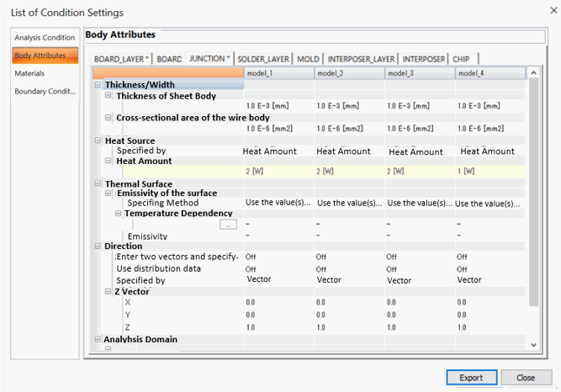Open Boundary Conditions sidebar entry
561x392 pixels.
pyautogui.click(x=45, y=92)
